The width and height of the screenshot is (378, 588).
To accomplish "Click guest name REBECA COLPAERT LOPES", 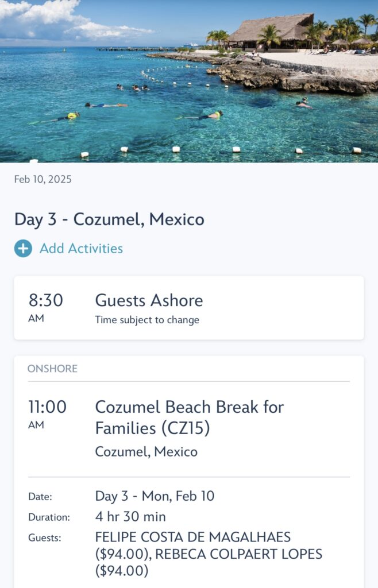I will click(234, 554).
